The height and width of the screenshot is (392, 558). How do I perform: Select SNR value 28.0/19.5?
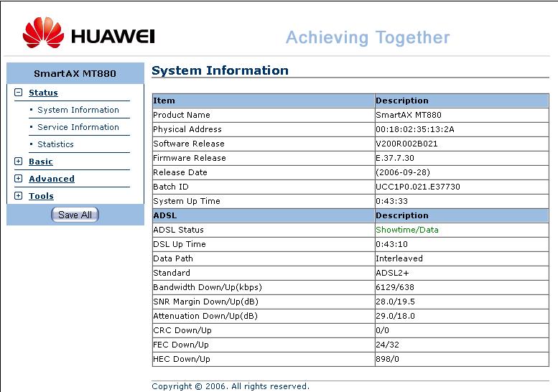pos(396,302)
